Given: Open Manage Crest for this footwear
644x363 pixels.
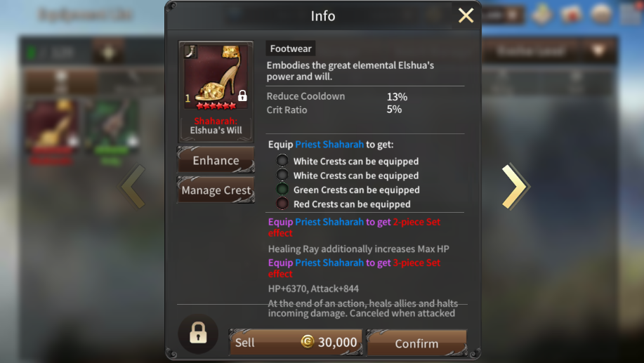Looking at the screenshot, I should coord(216,190).
